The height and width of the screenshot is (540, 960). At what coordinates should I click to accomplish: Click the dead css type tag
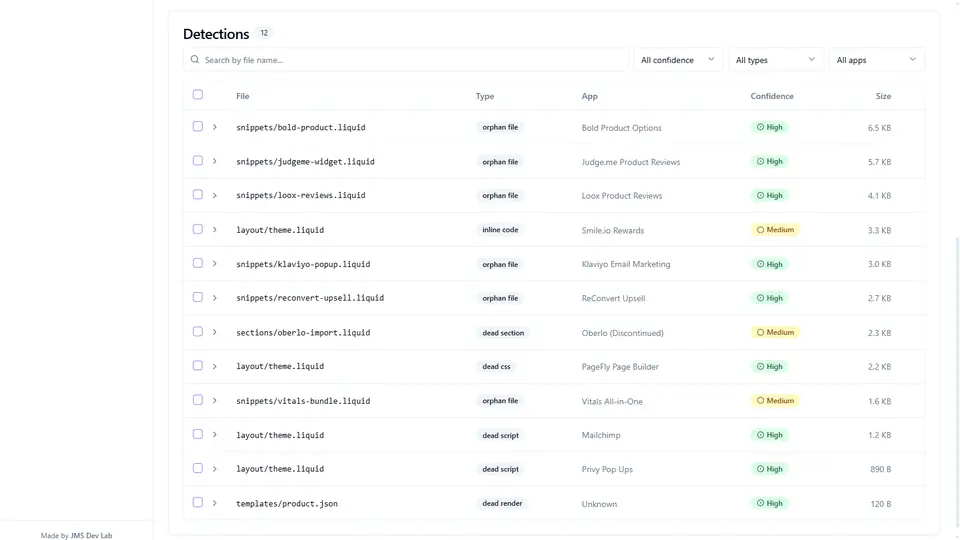tap(496, 366)
